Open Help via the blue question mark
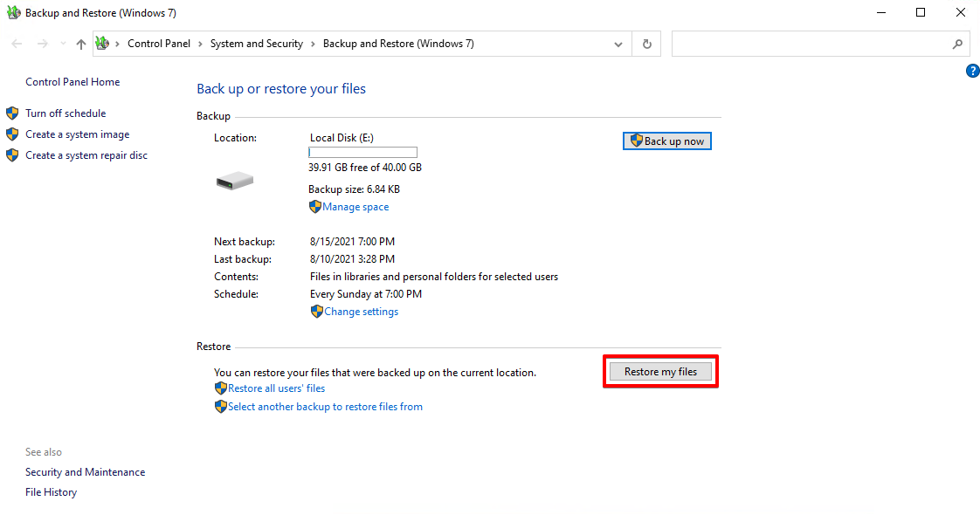980x515 pixels. tap(973, 71)
